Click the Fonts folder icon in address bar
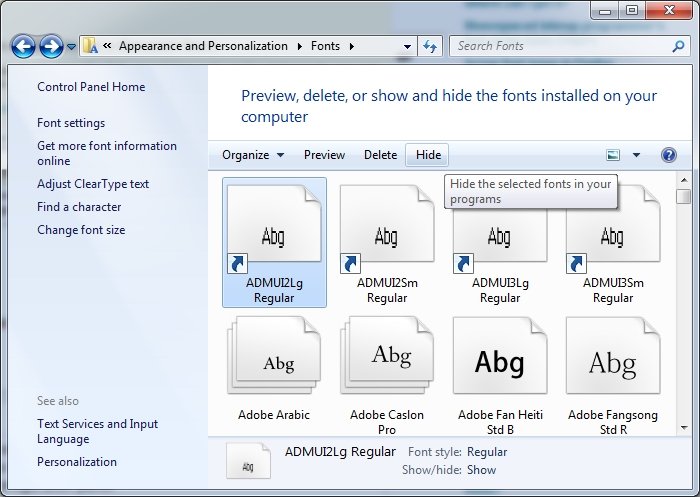 point(91,46)
